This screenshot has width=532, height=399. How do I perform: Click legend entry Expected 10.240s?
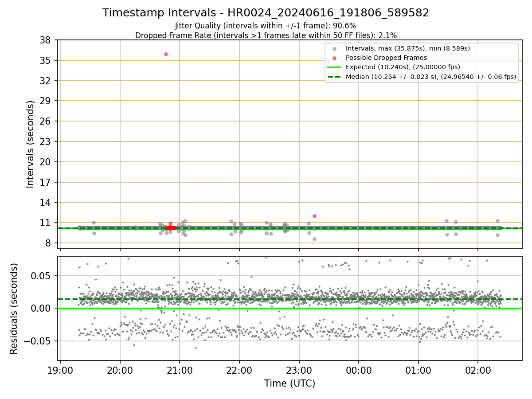(x=403, y=67)
